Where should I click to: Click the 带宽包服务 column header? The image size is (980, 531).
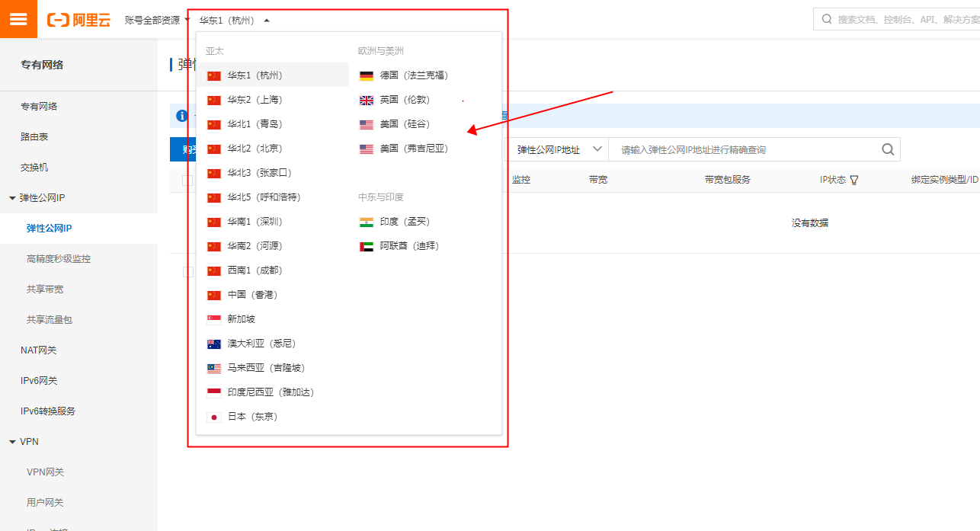[x=728, y=180]
